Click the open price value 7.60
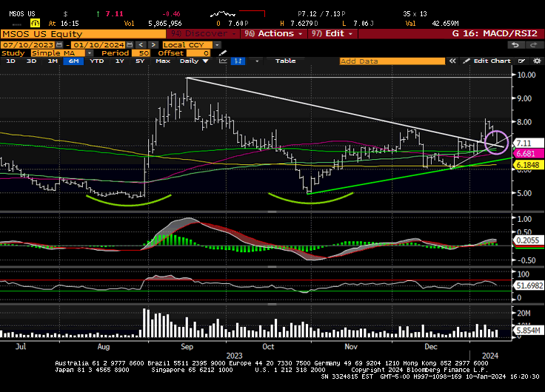Image resolution: width=545 pixels, height=392 pixels. click(x=235, y=23)
